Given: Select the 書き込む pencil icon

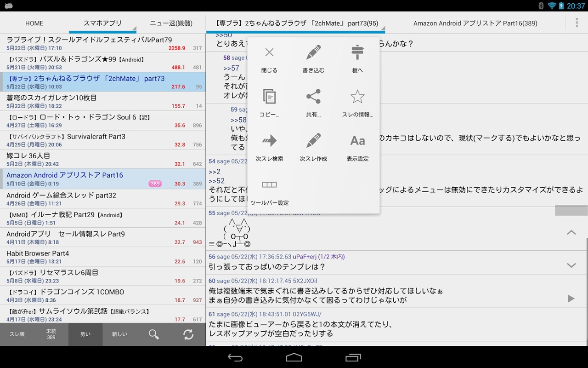Looking at the screenshot, I should 313,52.
